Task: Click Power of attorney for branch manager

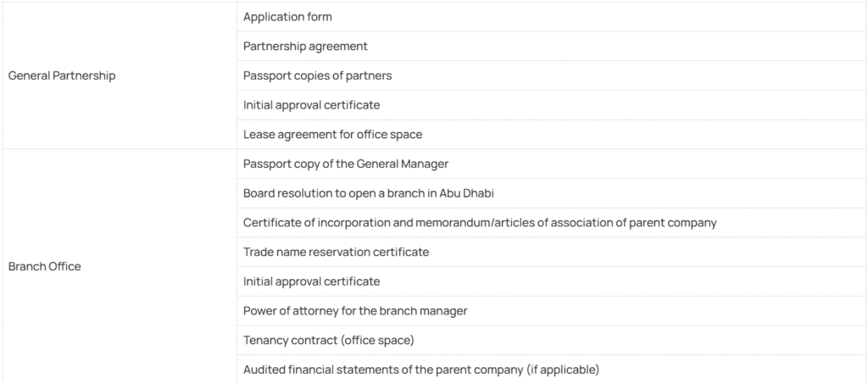Action: tap(355, 311)
